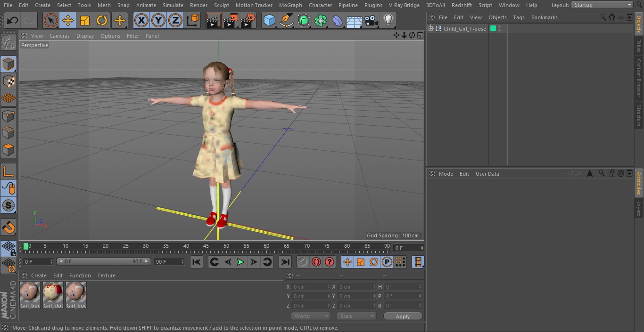Click the Object Manager search icon
Image resolution: width=644 pixels, height=332 pixels.
603,17
